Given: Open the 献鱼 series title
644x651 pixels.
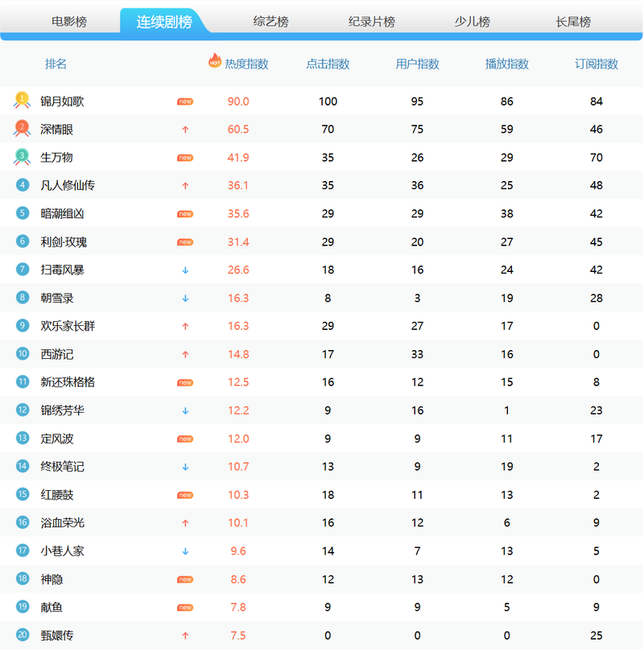Looking at the screenshot, I should 52,608.
